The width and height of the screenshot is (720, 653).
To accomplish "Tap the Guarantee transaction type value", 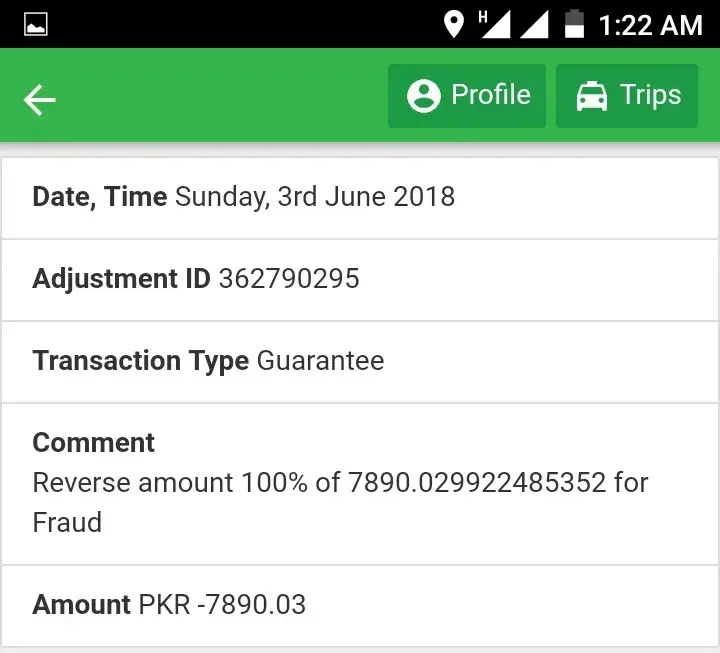I will 320,361.
